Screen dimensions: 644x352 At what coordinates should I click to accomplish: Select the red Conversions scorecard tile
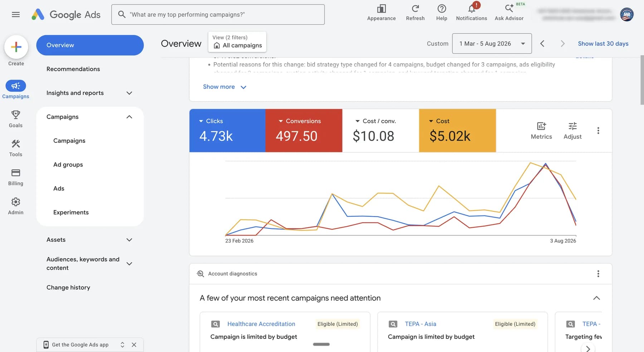point(304,131)
